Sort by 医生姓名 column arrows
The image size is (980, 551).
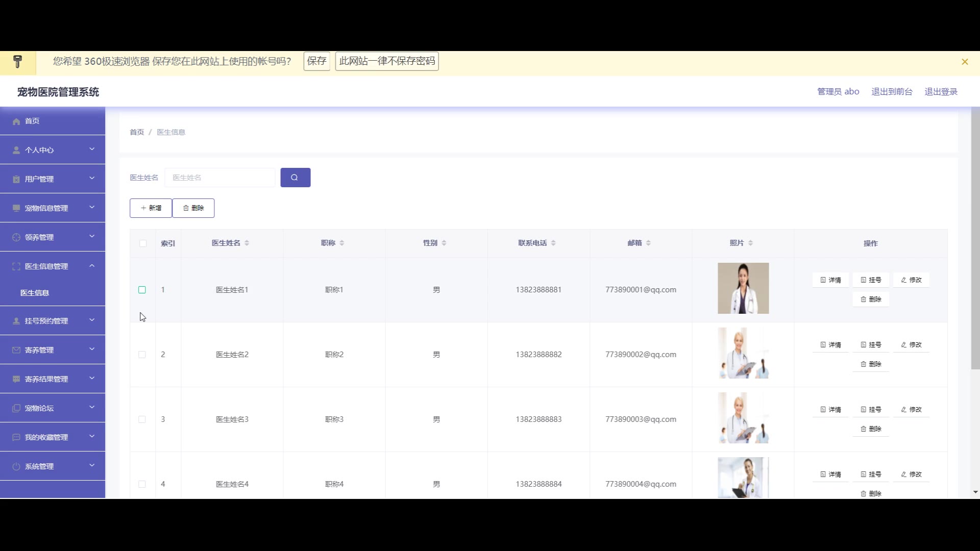coord(247,243)
